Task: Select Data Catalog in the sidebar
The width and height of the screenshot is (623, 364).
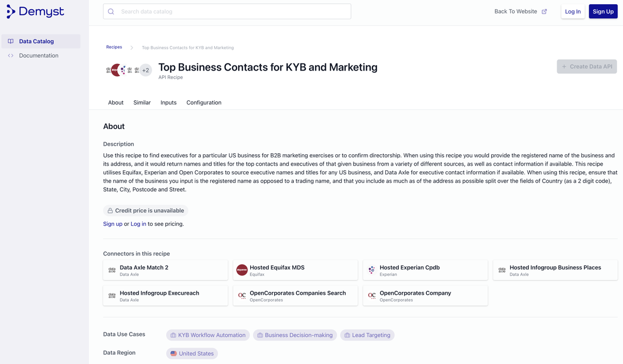Action: pyautogui.click(x=40, y=42)
